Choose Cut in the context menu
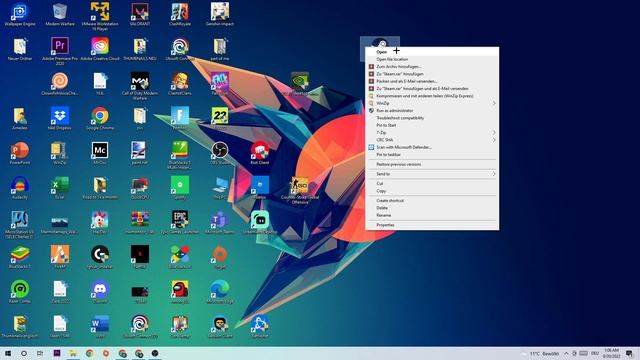 tap(432, 184)
